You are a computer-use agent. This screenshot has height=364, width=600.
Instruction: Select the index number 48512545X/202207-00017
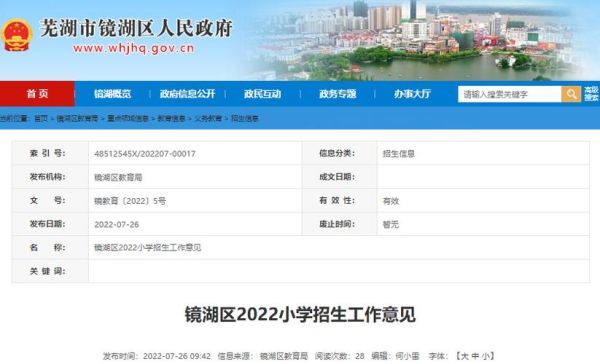click(x=145, y=153)
